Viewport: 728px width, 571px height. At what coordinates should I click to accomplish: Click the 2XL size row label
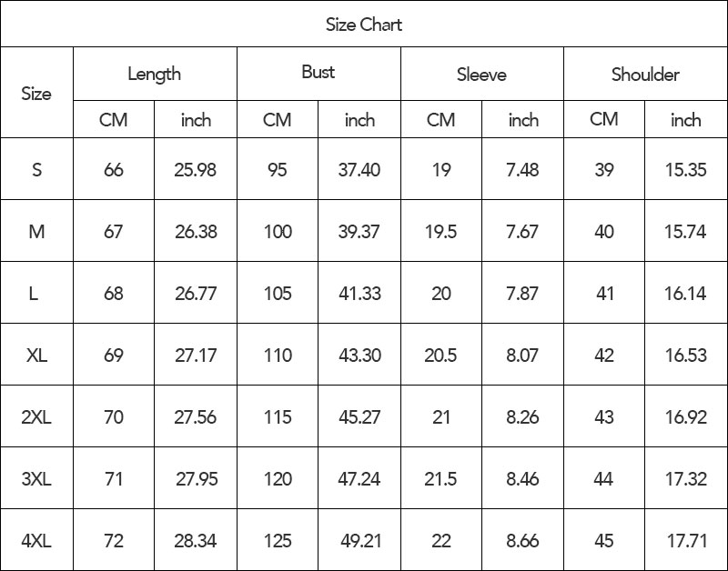coord(36,416)
